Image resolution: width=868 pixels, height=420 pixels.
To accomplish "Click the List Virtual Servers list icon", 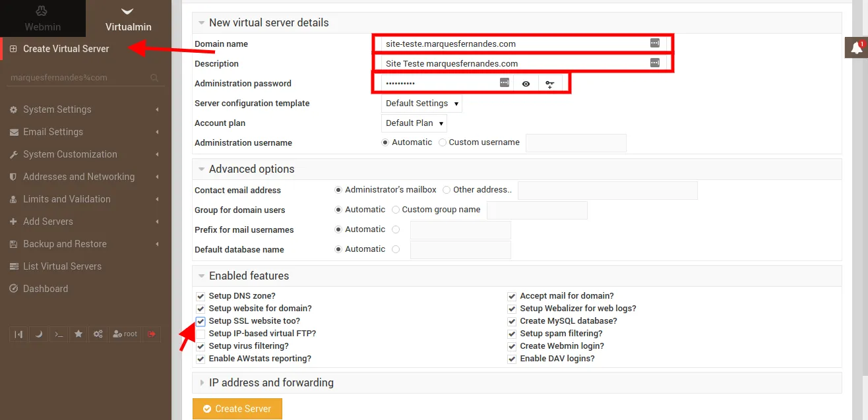I will tap(13, 266).
